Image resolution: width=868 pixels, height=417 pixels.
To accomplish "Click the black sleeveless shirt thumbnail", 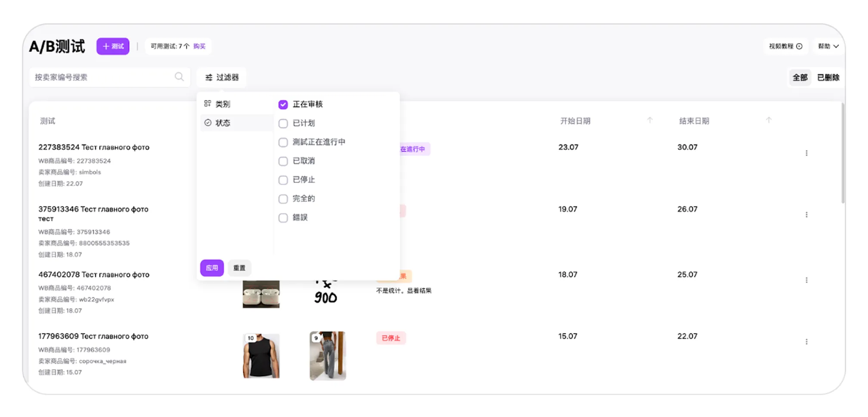I will [261, 356].
